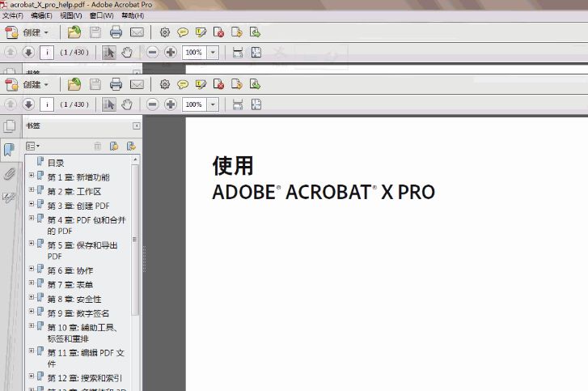The height and width of the screenshot is (391, 588).
Task: Click the Print icon in the upper toolbar
Action: pos(116,32)
